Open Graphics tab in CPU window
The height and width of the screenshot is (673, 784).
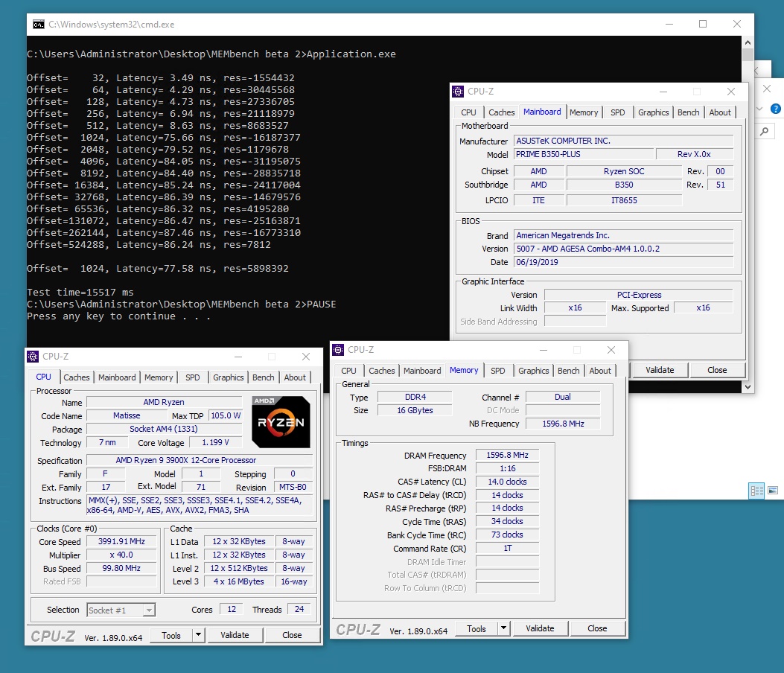[228, 377]
